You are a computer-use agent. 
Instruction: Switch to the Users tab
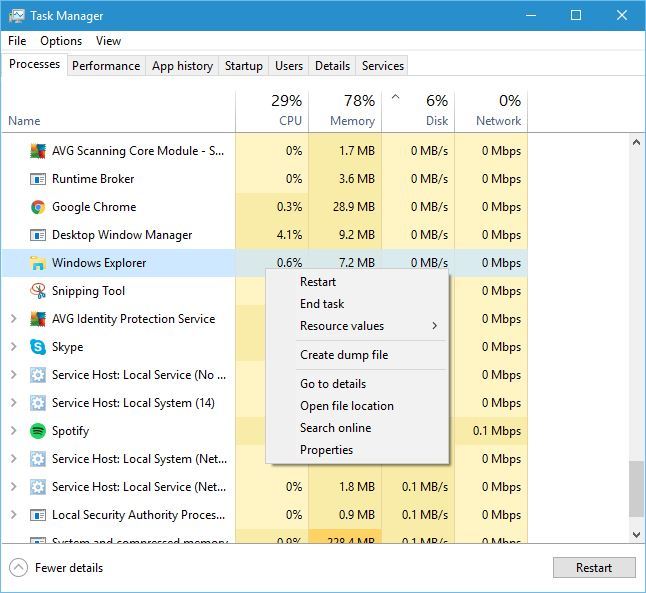point(289,66)
